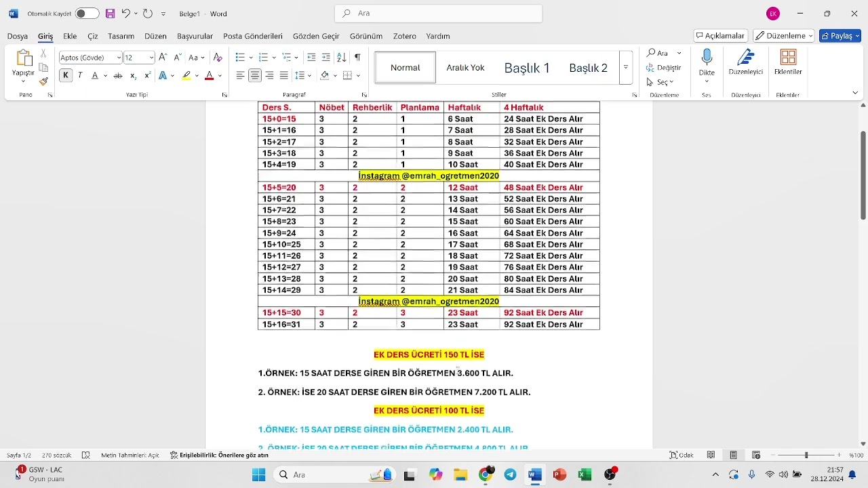Open Eklentiler add-ins
This screenshot has width=868, height=488.
[788, 63]
